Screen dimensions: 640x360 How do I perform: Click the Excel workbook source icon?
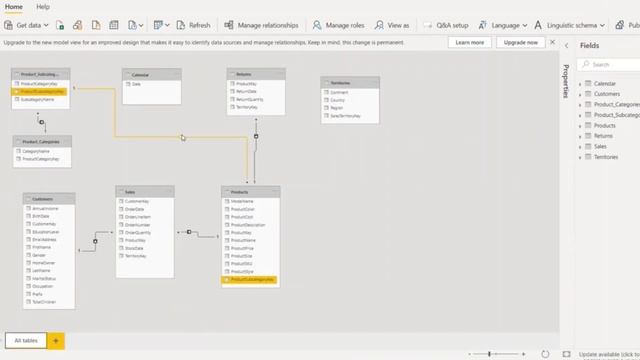pyautogui.click(x=60, y=25)
